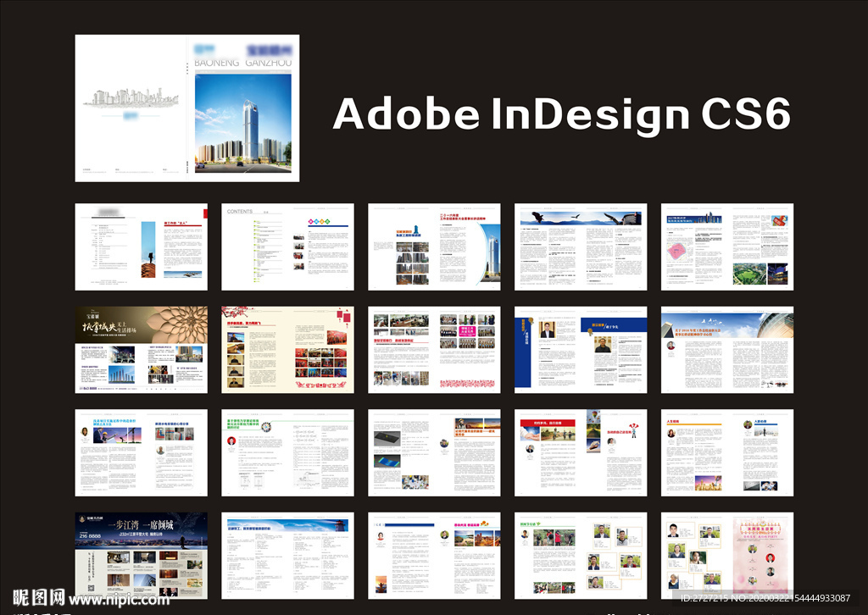Select the spread with coastal landscape photos
Screen dimensions: 868x615
[x=434, y=555]
